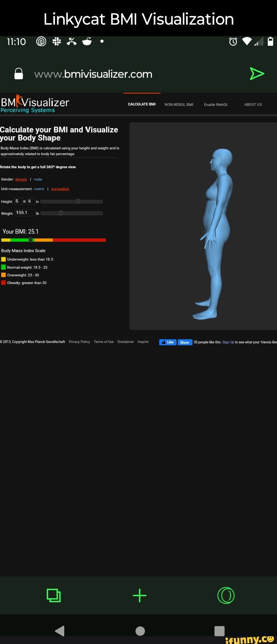
Task: Open the ABOUT US page
Action: click(x=253, y=105)
